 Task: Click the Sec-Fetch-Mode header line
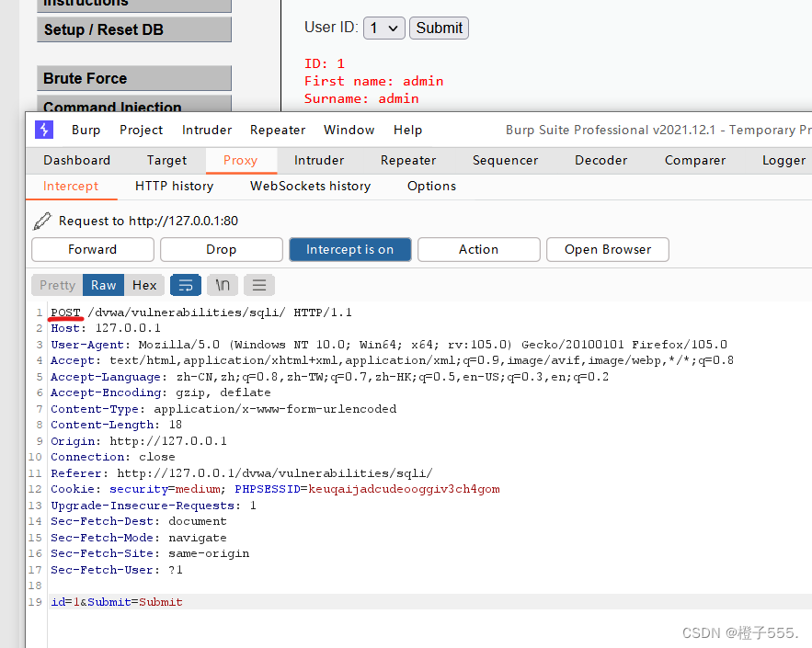click(x=139, y=538)
